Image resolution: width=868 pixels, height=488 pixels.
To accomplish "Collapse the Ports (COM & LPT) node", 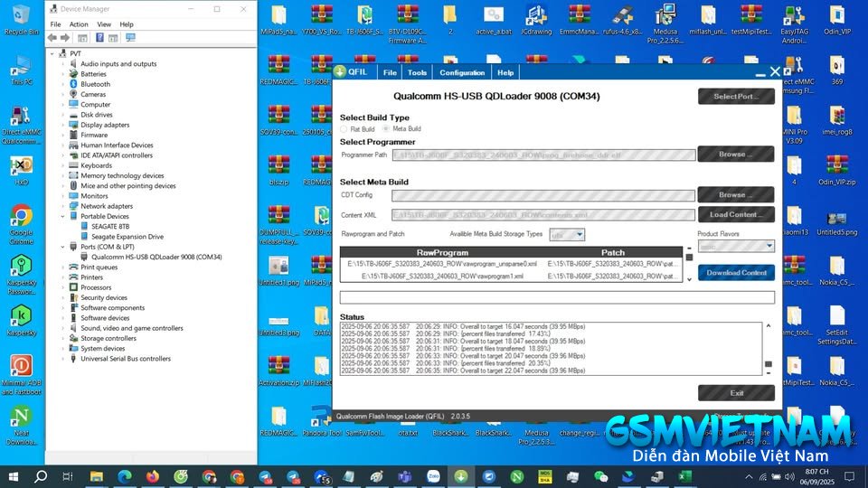I will point(62,247).
